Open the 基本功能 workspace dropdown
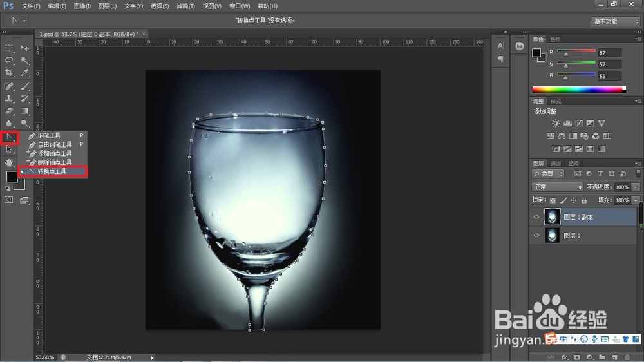The height and width of the screenshot is (362, 644). click(x=616, y=21)
